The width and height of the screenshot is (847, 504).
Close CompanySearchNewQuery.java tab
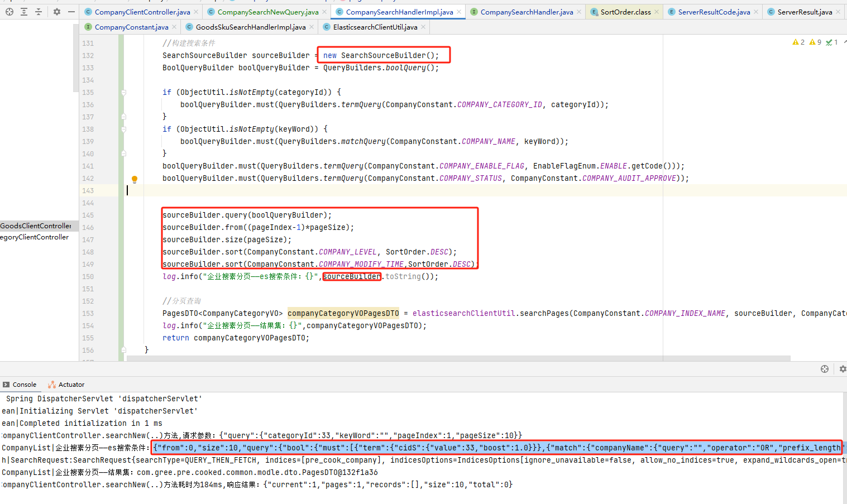[x=324, y=12]
